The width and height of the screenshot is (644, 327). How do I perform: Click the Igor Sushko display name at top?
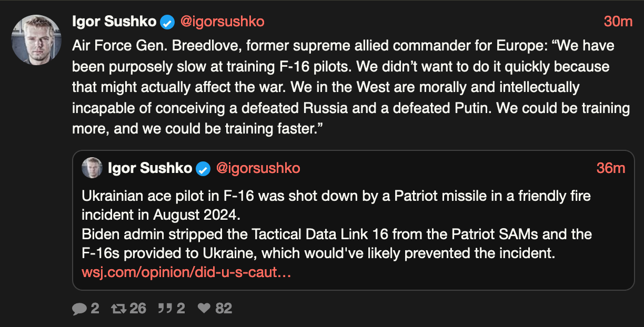[114, 22]
